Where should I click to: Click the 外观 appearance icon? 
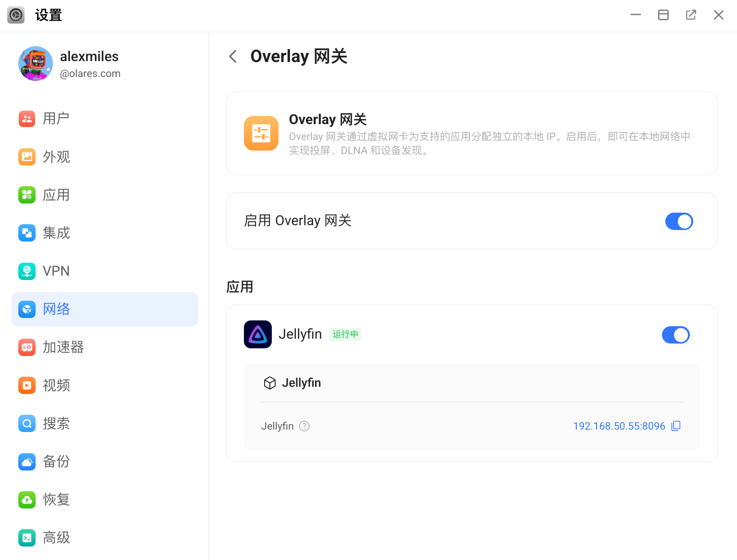[x=27, y=157]
